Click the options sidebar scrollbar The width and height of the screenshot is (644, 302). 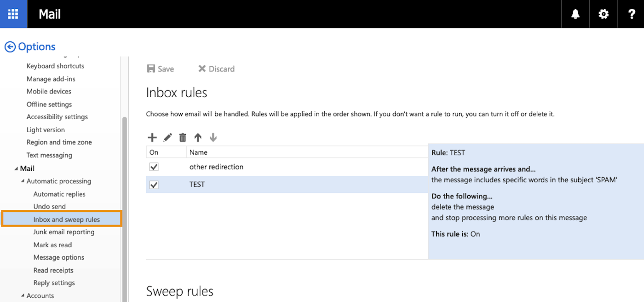[124, 207]
